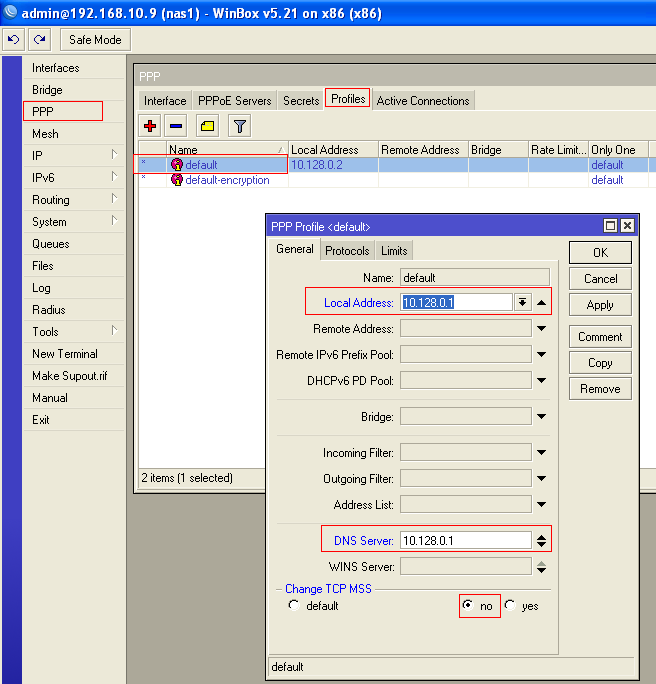Click the DNS Server stepper arrows

coord(541,541)
